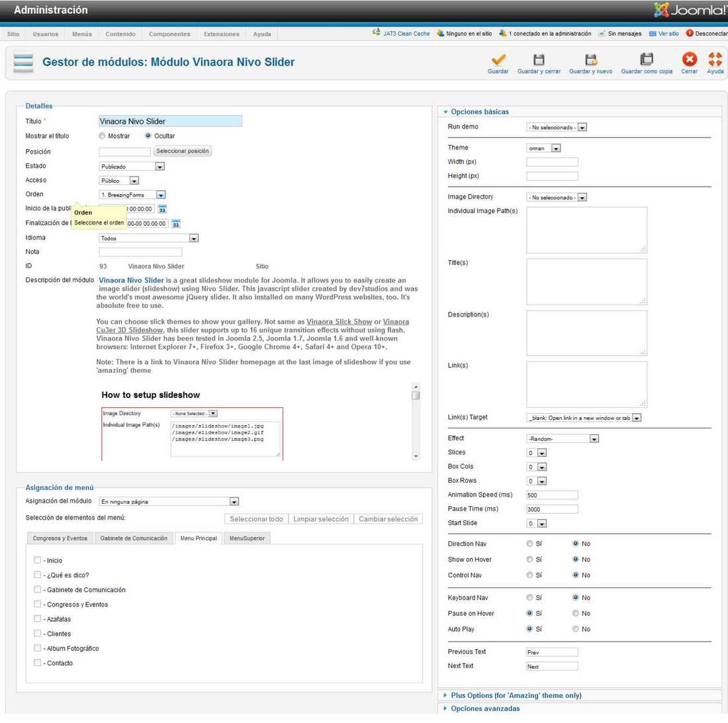Screen dimensions: 728x723
Task: Click the module manager icon beside title
Action: pyautogui.click(x=23, y=62)
